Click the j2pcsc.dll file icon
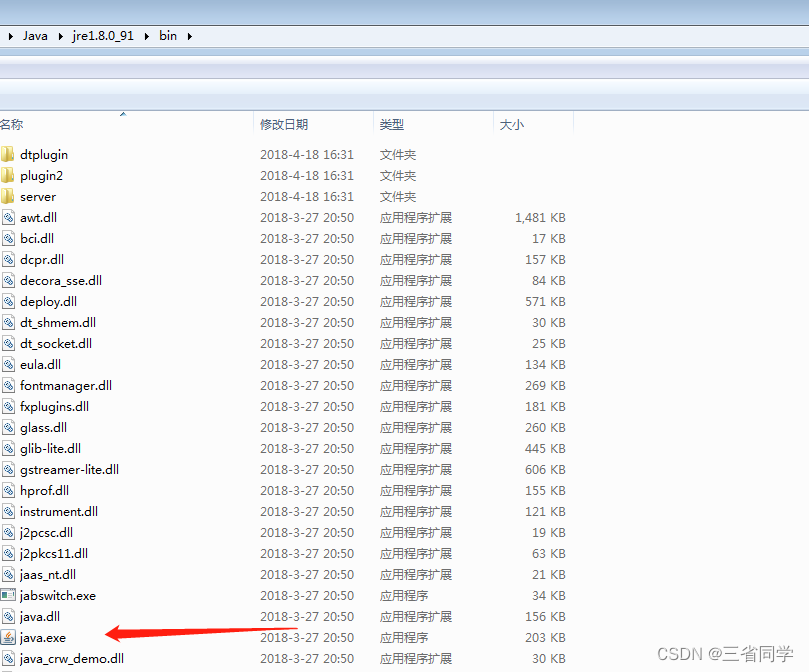809x672 pixels. 8,533
